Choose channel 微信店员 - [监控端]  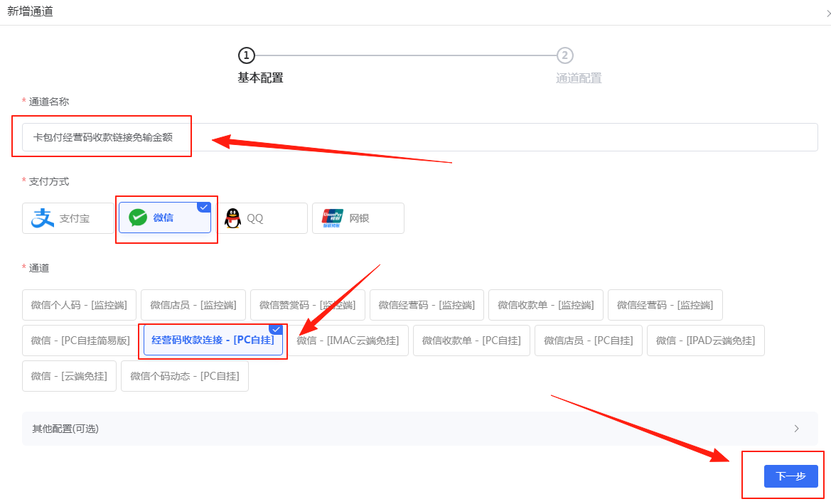tap(193, 305)
